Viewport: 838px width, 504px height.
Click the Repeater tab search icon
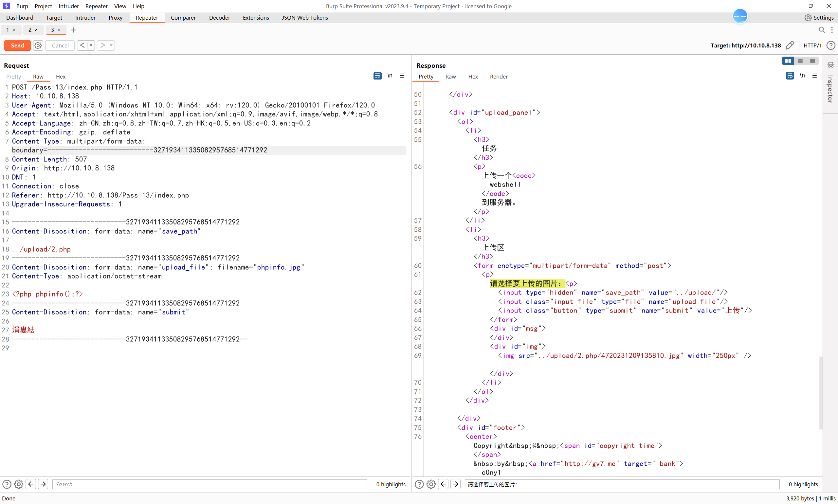pos(822,30)
